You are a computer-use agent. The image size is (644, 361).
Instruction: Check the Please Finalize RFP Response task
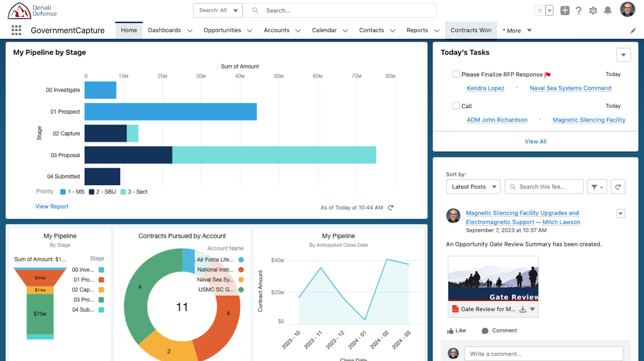coord(456,74)
